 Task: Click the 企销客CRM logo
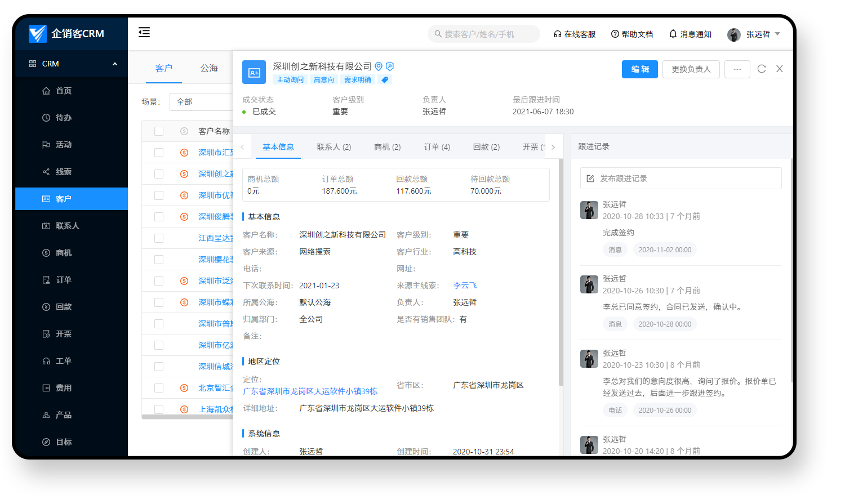pyautogui.click(x=66, y=33)
